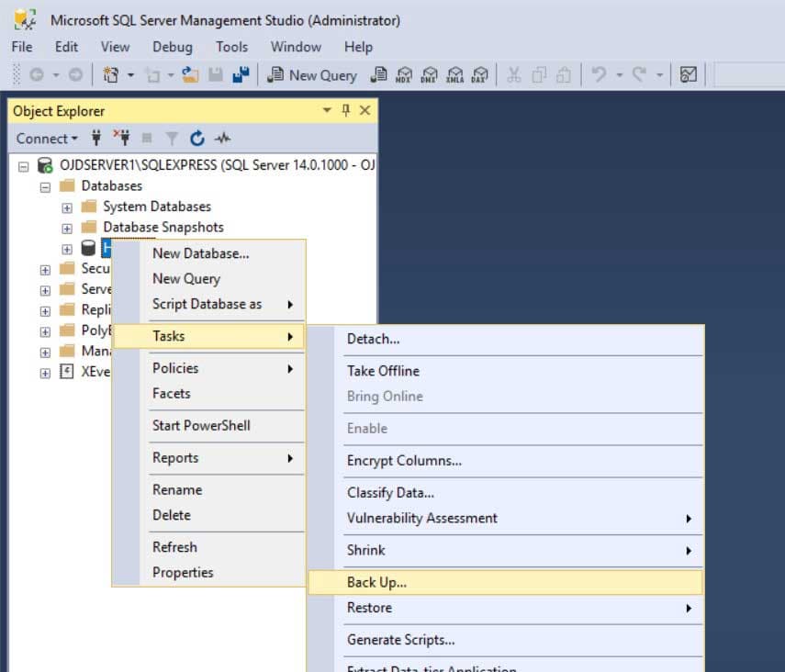Click the XMLA query icon
The width and height of the screenshot is (785, 672).
tap(454, 75)
